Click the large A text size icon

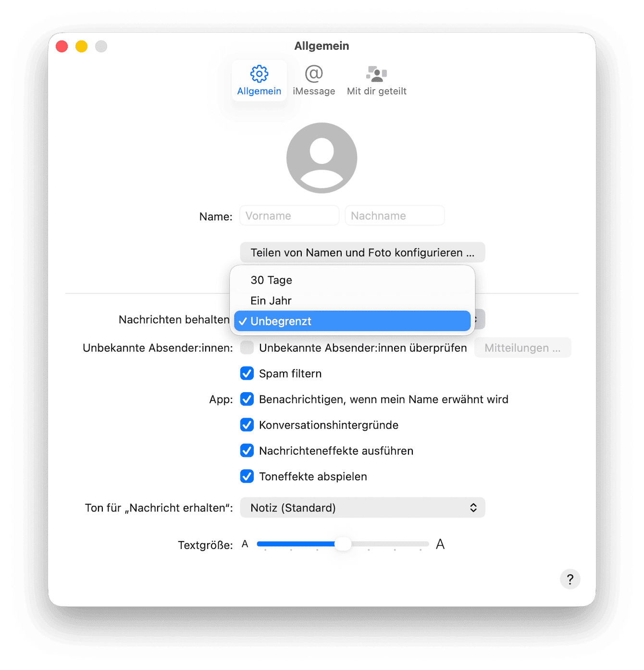point(440,544)
